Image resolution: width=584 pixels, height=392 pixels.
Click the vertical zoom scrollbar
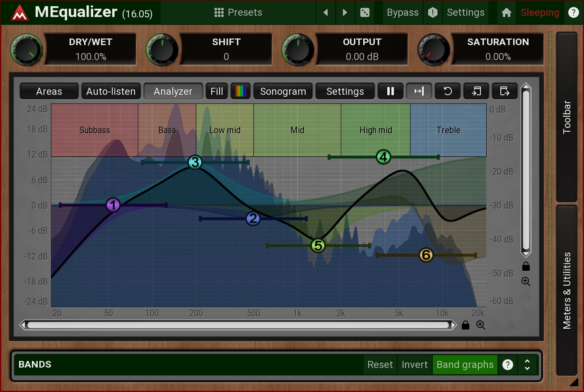coord(526,170)
